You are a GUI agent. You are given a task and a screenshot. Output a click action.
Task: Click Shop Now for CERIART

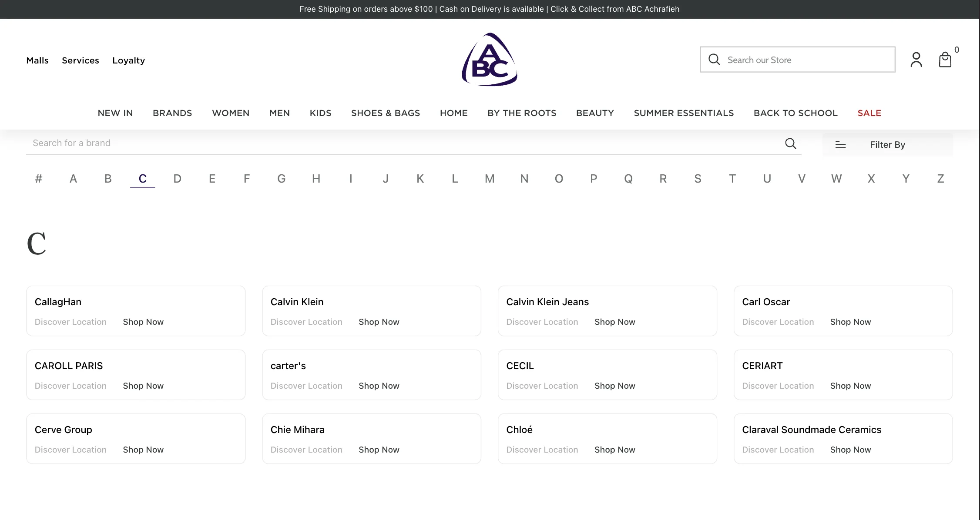[x=851, y=386]
